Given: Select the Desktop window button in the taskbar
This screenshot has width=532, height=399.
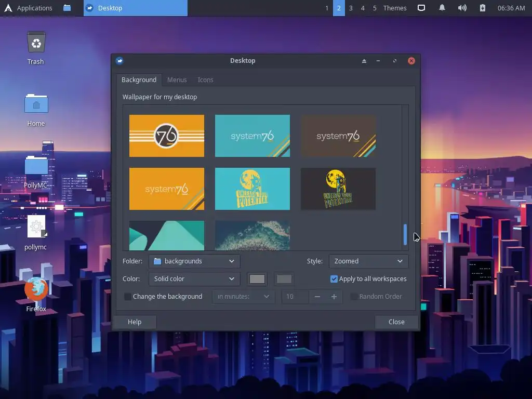Looking at the screenshot, I should (x=136, y=8).
